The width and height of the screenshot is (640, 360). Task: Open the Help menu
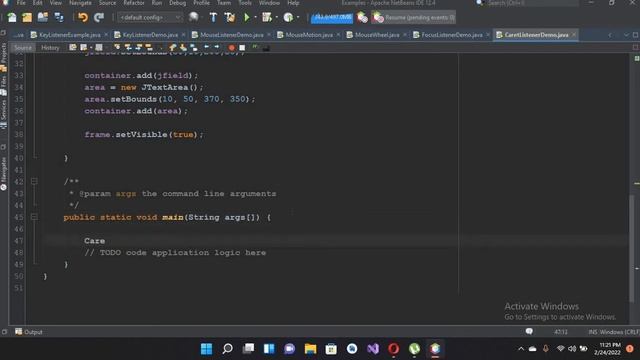(x=293, y=3)
